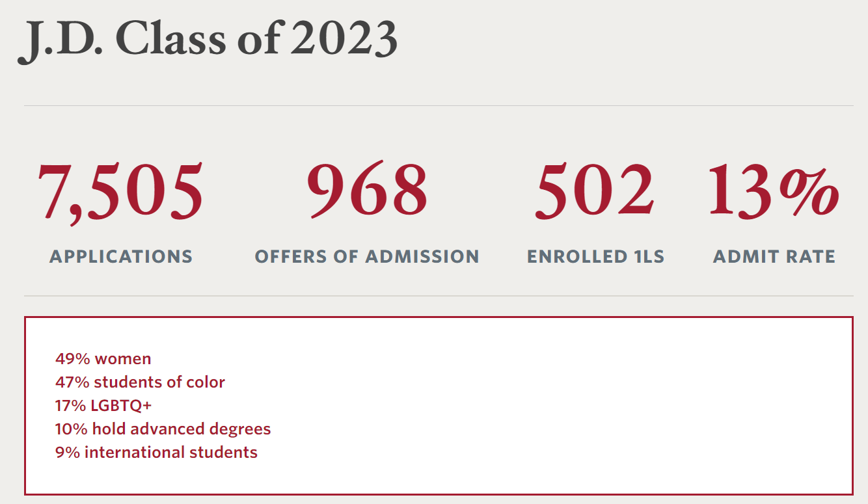Select the 968 offers number
The height and width of the screenshot is (504, 868).
tap(367, 189)
